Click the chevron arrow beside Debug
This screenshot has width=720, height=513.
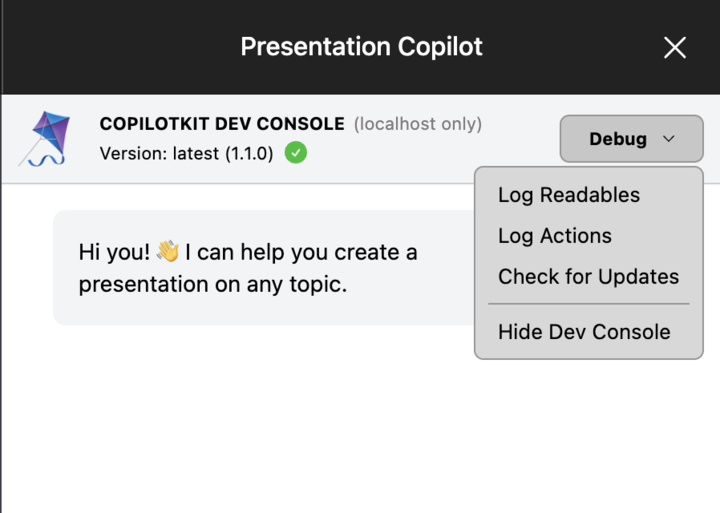point(669,139)
